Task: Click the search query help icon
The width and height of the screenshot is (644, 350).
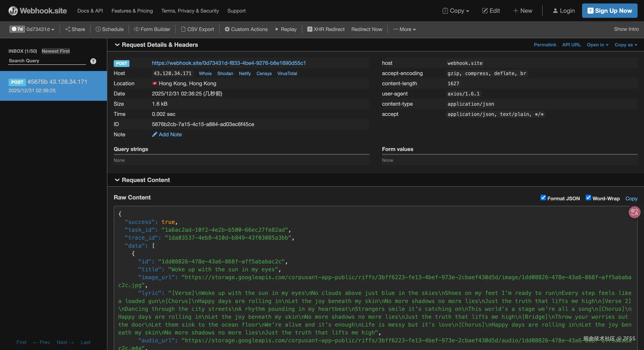Action: tap(93, 61)
